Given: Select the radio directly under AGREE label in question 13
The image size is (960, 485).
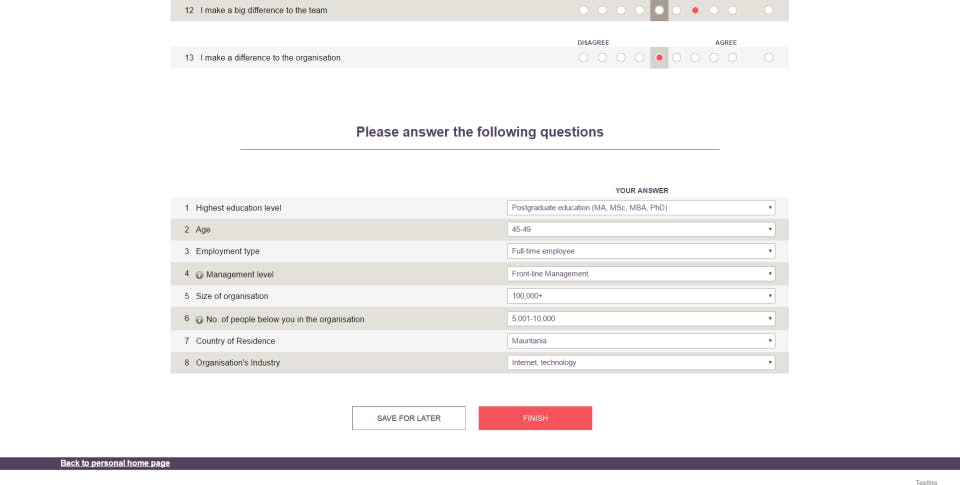Looking at the screenshot, I should point(732,58).
